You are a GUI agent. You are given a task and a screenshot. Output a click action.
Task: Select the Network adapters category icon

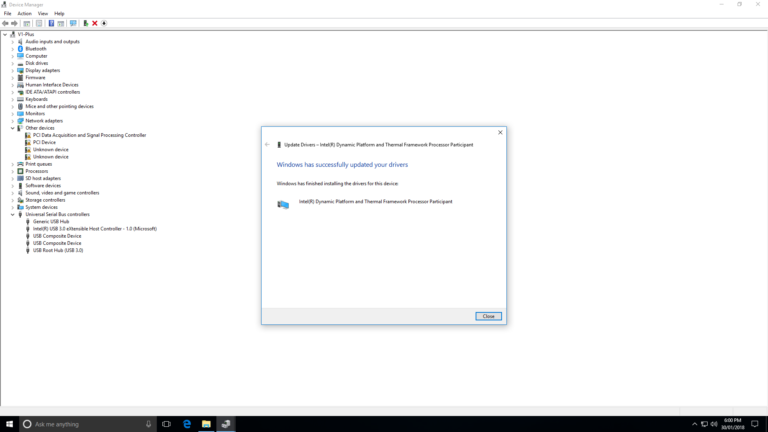tap(20, 120)
